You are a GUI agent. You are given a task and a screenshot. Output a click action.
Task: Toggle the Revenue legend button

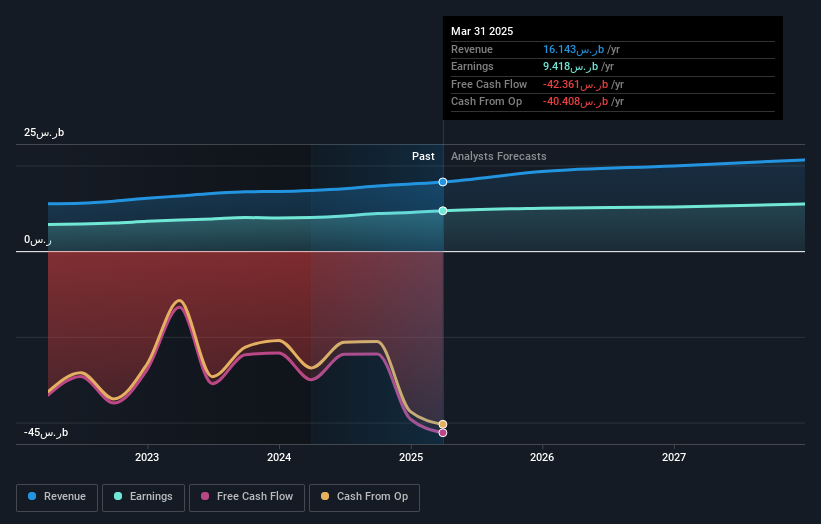tap(57, 497)
